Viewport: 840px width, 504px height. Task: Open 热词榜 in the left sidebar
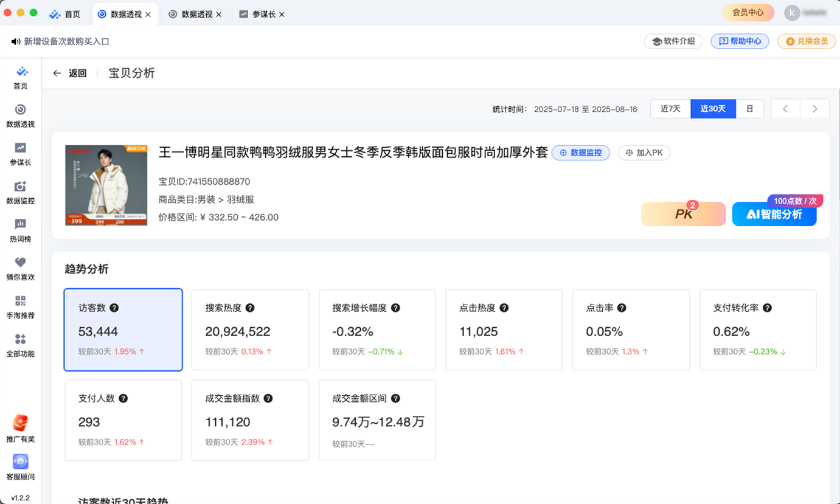coord(20,230)
